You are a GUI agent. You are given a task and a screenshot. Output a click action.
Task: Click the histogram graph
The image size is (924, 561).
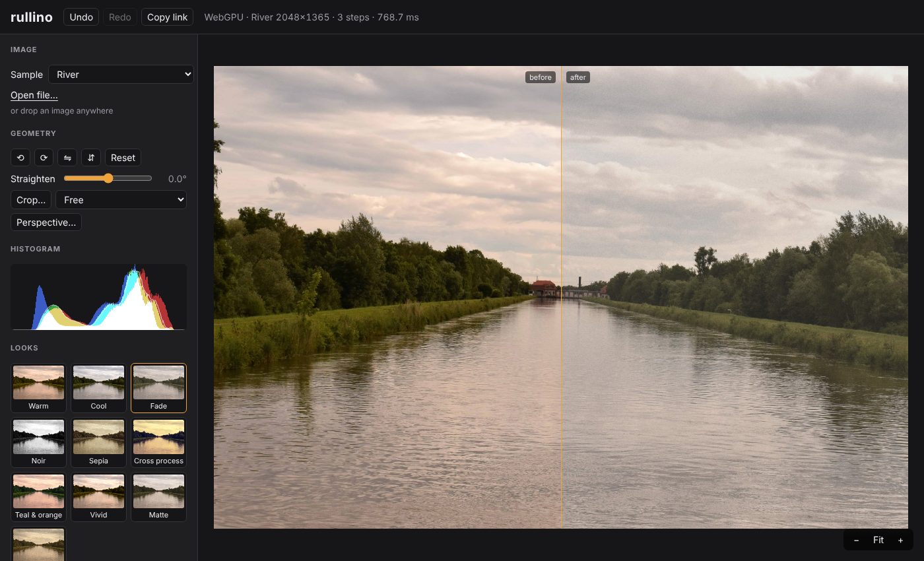(98, 297)
